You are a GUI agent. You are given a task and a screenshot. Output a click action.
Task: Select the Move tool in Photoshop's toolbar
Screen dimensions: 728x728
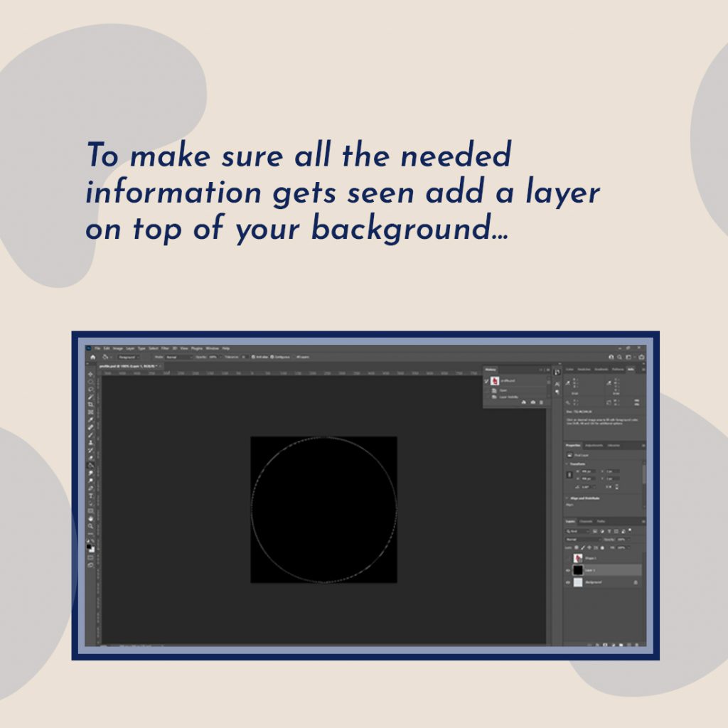pyautogui.click(x=90, y=374)
